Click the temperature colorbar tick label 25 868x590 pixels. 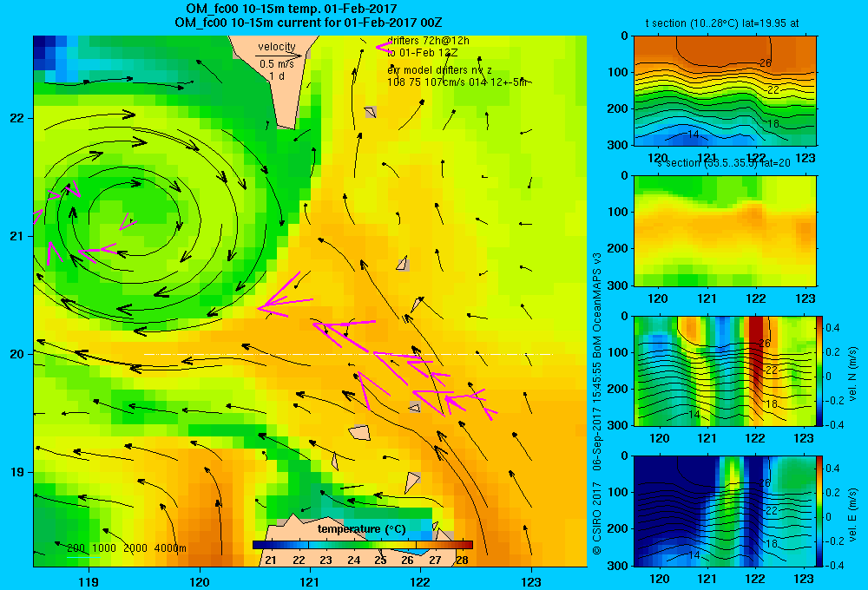pos(380,560)
